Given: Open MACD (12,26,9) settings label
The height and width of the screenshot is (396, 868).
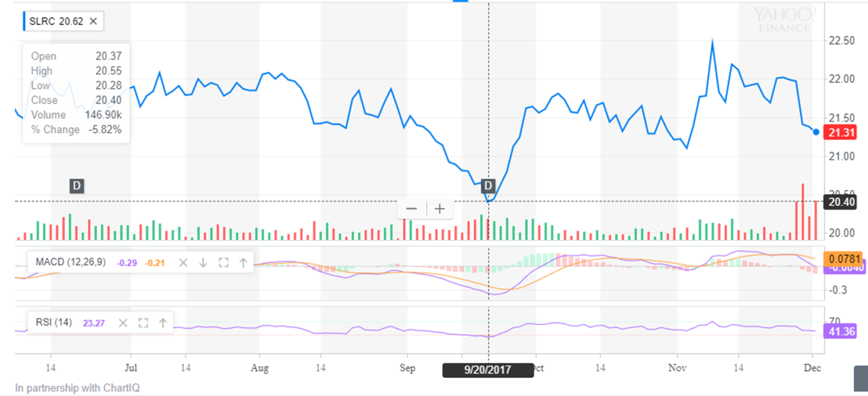Looking at the screenshot, I should pyautogui.click(x=70, y=262).
